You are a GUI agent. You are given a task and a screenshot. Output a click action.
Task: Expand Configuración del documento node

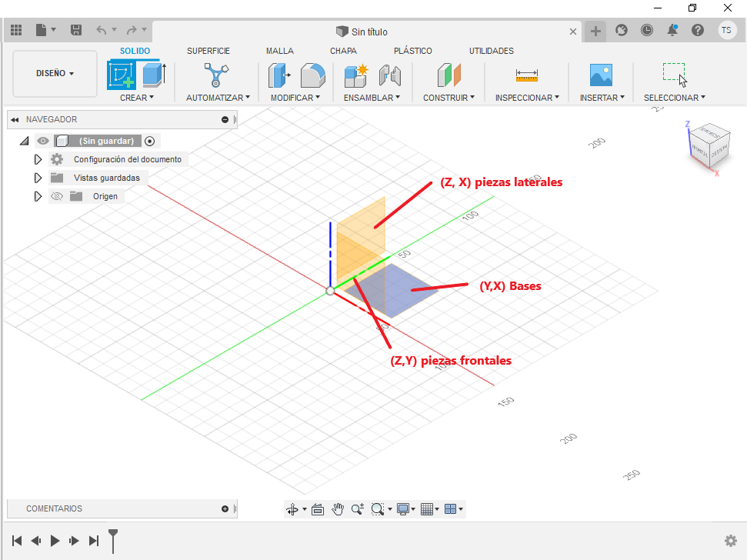(x=38, y=159)
